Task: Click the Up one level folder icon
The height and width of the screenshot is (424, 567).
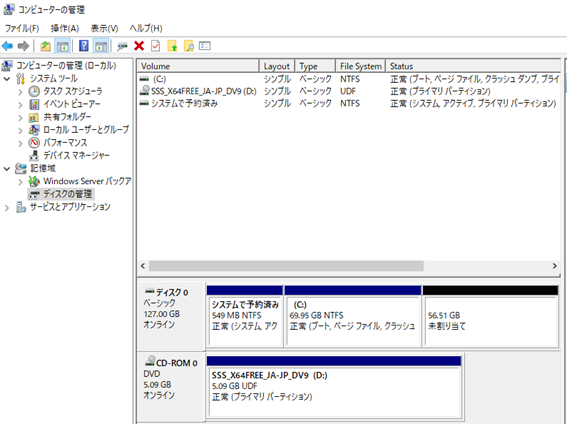Action: pos(45,46)
